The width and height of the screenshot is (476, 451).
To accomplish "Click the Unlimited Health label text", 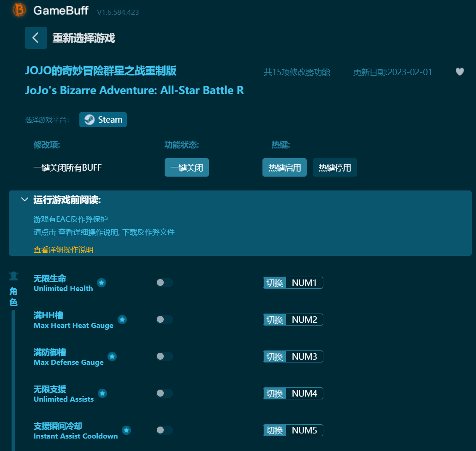I will (x=63, y=288).
